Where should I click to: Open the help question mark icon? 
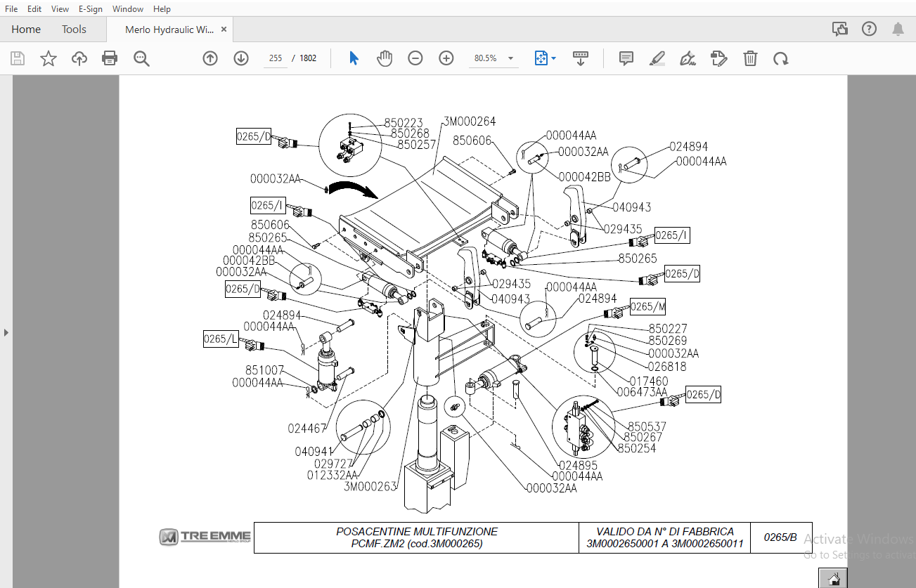click(x=869, y=29)
